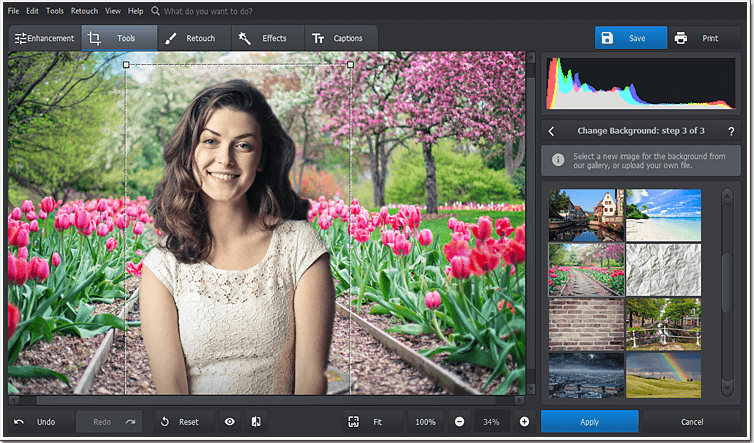
Task: Switch to the Captions tab
Action: (341, 38)
